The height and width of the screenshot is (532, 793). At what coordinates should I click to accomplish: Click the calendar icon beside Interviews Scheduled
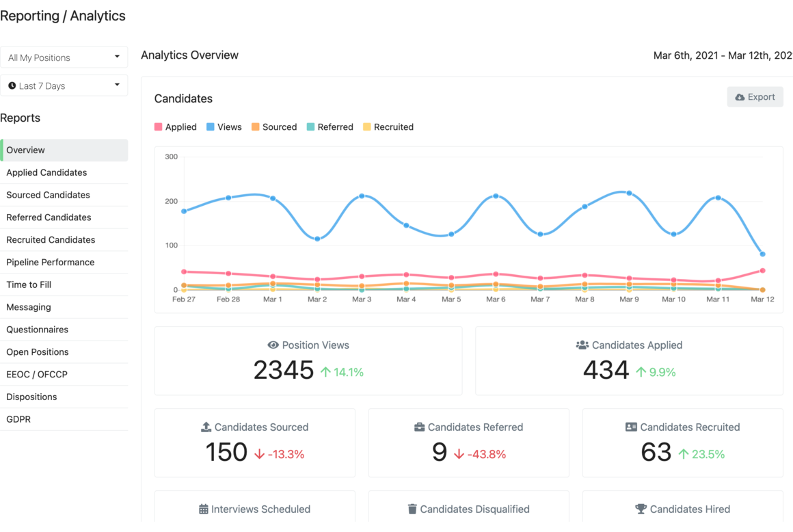tap(203, 509)
